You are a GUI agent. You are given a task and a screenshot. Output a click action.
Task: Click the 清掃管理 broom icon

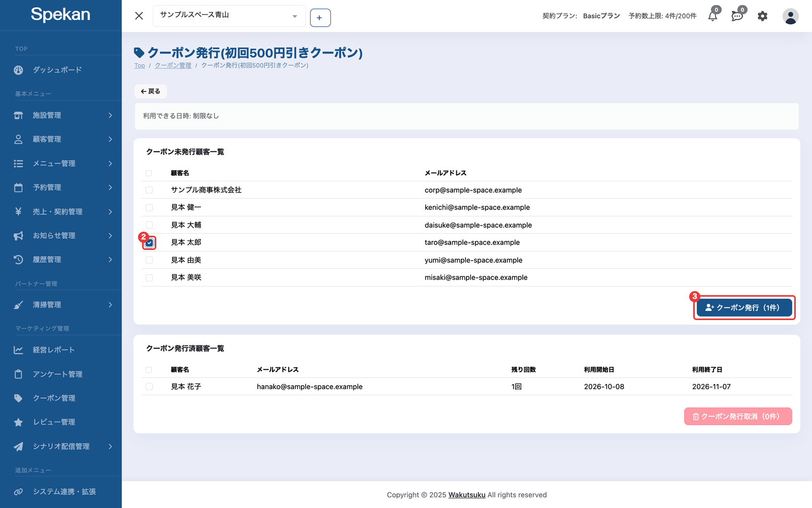tap(19, 305)
